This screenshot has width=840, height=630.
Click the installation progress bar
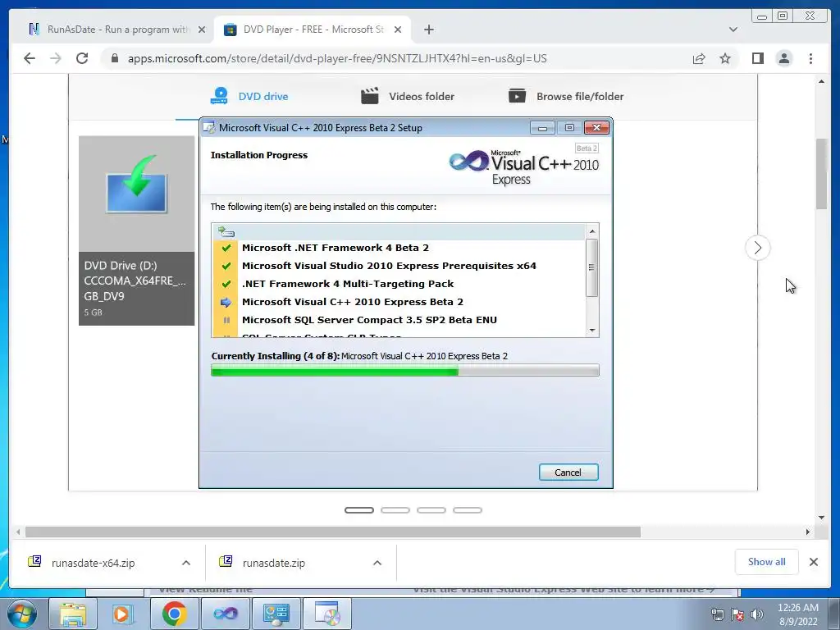click(x=405, y=370)
